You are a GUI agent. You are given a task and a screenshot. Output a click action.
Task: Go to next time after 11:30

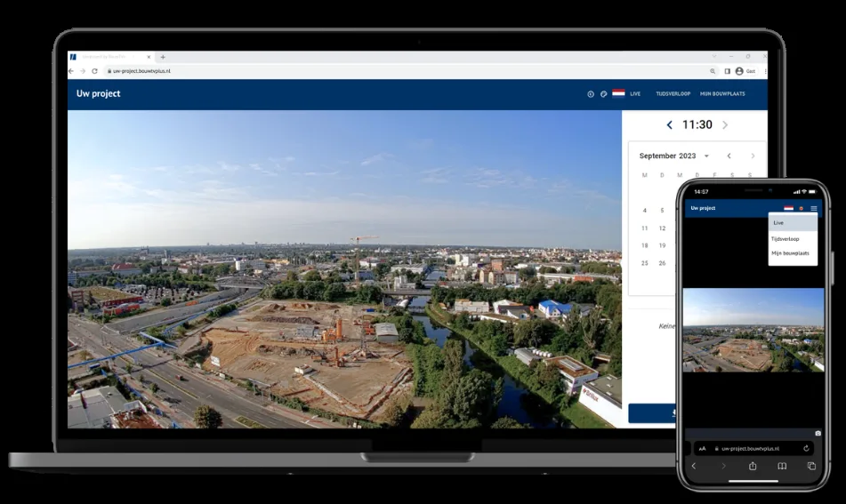(x=725, y=125)
